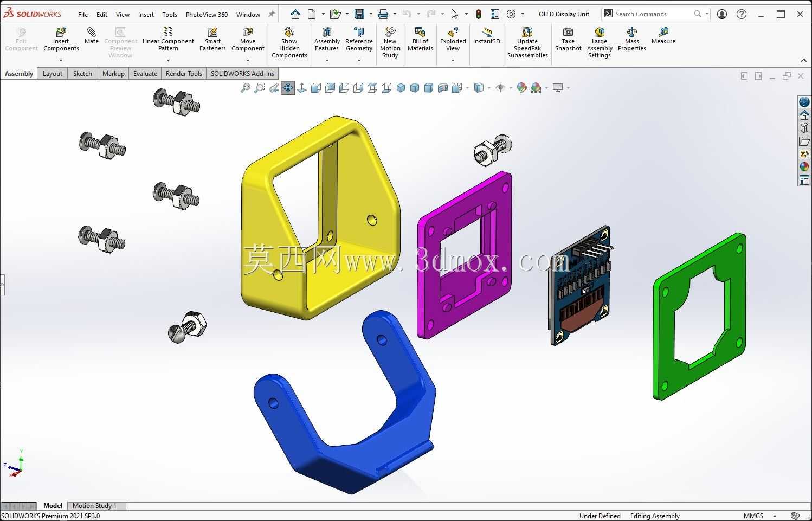812x521 pixels.
Task: Open the Motion Study 1 tab
Action: pos(94,506)
